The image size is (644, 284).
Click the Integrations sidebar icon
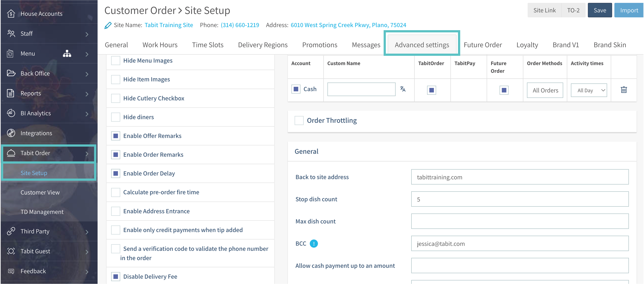11,133
